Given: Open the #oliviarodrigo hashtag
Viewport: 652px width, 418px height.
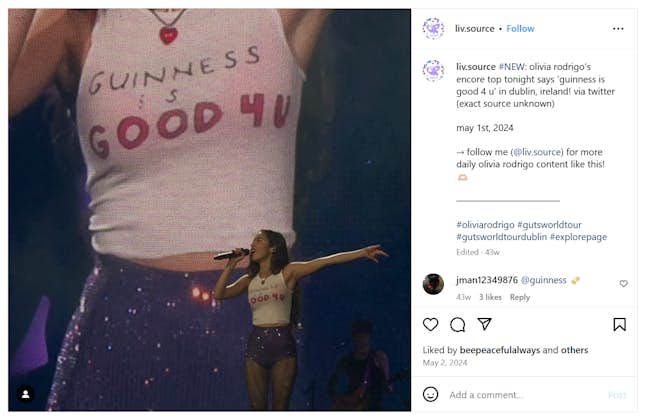Looking at the screenshot, I should pos(485,224).
